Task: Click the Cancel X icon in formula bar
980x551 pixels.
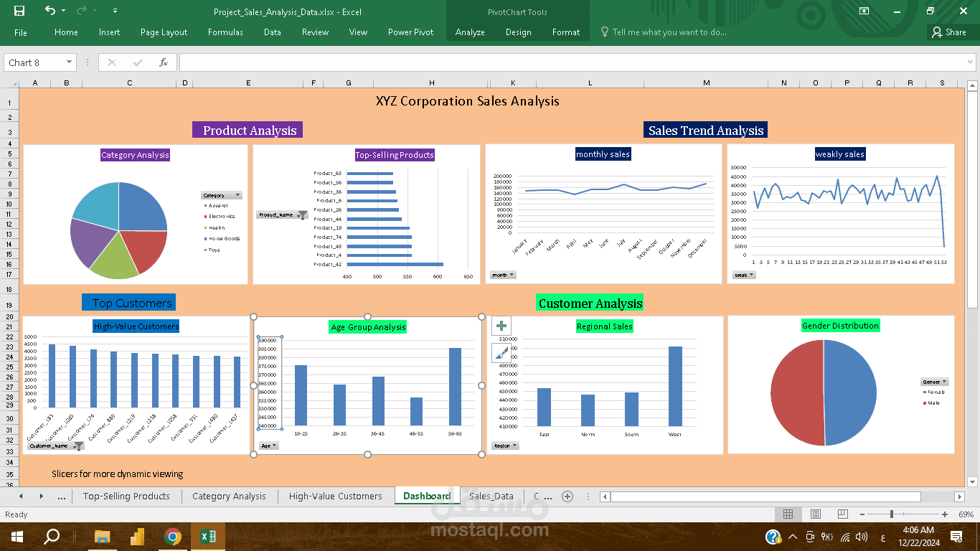Action: tap(112, 62)
